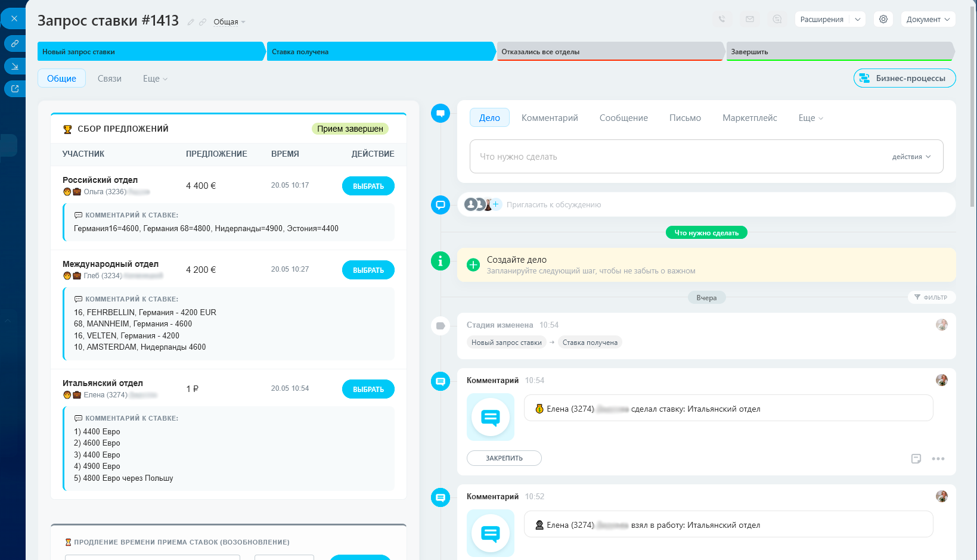Click the green Что нужно сделать label
Viewport: 977px width, 560px height.
click(x=706, y=233)
